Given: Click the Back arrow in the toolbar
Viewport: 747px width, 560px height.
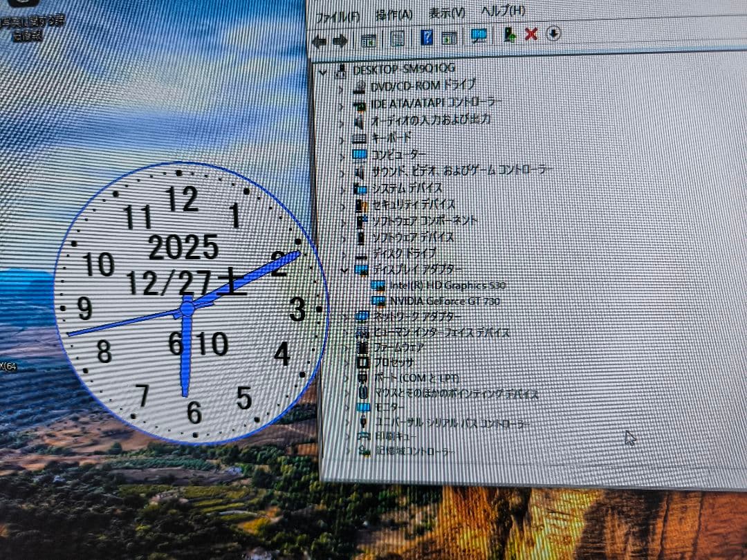Looking at the screenshot, I should point(320,41).
